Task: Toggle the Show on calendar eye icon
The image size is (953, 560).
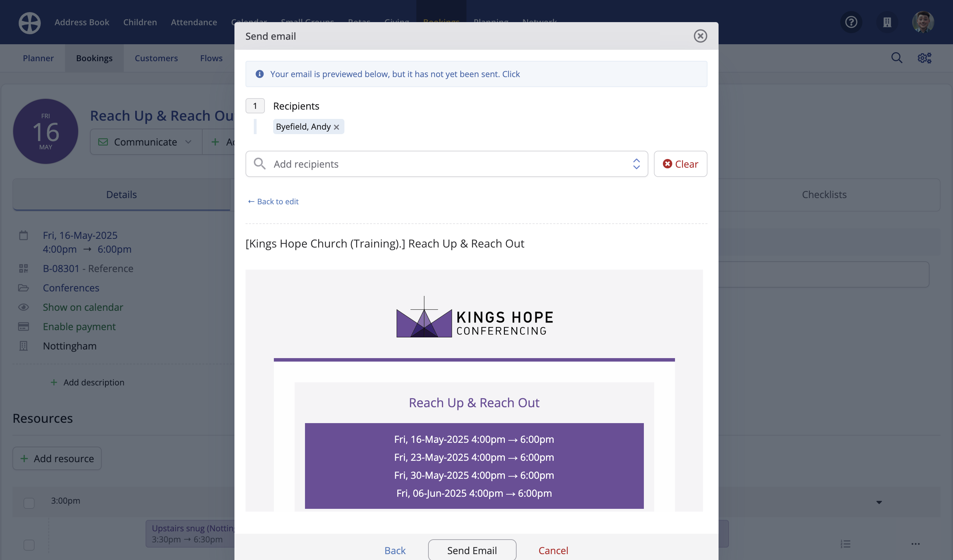Action: (24, 307)
